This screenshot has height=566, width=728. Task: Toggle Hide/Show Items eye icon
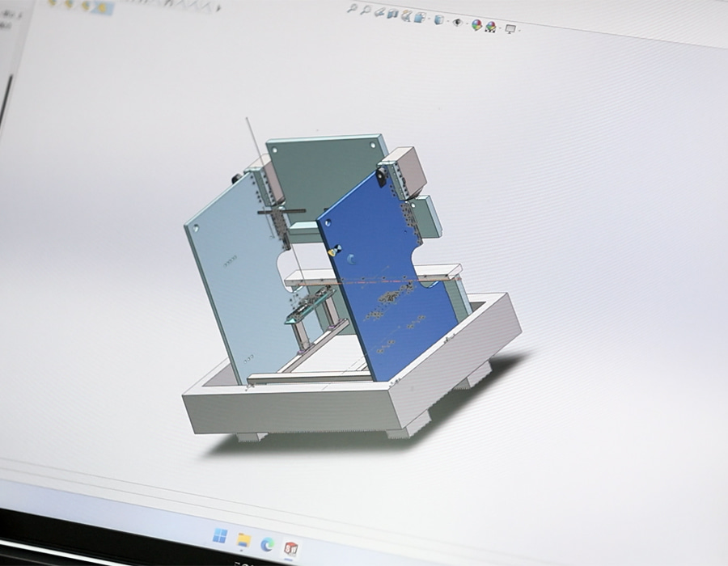pyautogui.click(x=458, y=22)
